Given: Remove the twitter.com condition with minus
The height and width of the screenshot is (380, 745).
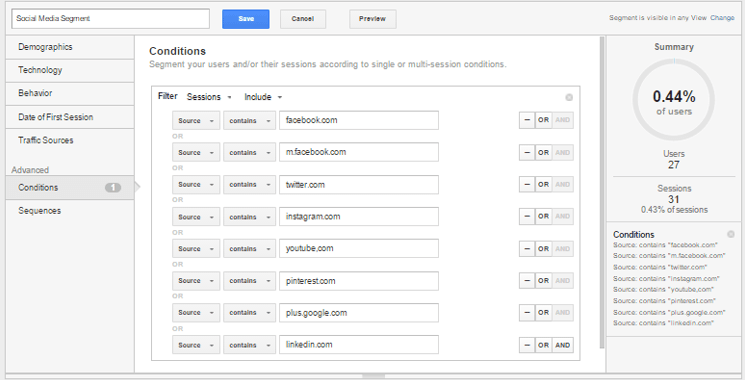Looking at the screenshot, I should pos(527,184).
